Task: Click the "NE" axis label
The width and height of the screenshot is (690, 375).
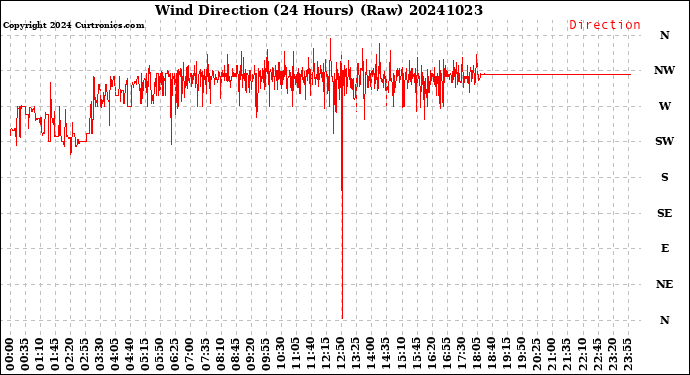Action: click(664, 284)
